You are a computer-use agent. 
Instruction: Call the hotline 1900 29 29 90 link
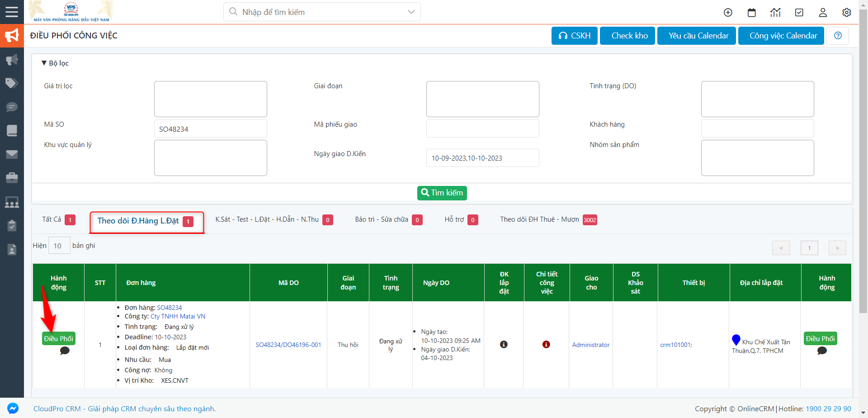click(828, 408)
